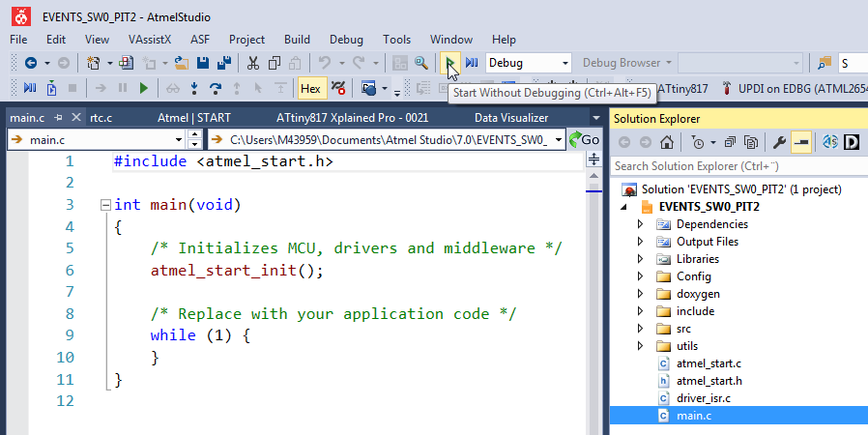Click the Step Over curved-arrow icon
The image size is (868, 435).
[x=216, y=88]
